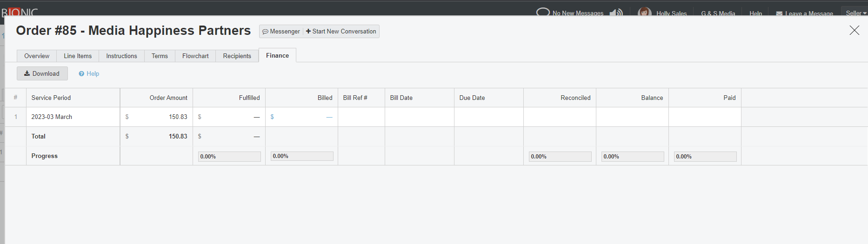Click the Order Amount column header

(168, 98)
